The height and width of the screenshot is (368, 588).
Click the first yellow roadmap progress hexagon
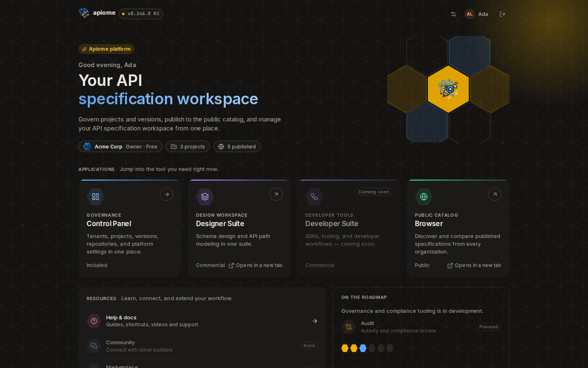[x=345, y=348]
